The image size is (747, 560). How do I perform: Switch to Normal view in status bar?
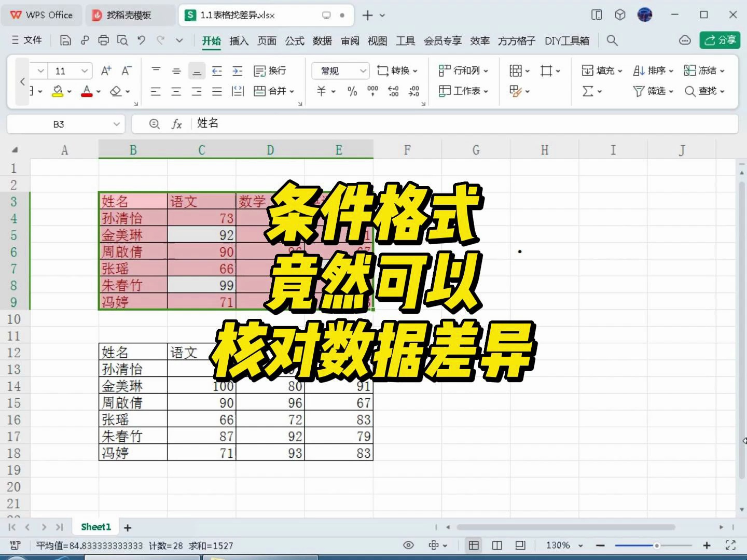(x=474, y=545)
